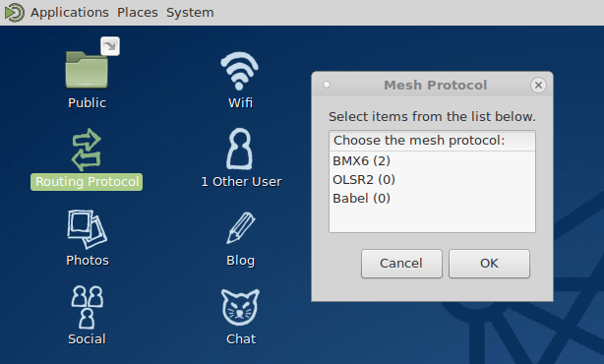Click the 'Choose the mesh protocol' column header
Viewport: 604px width, 364px height.
[x=432, y=141]
